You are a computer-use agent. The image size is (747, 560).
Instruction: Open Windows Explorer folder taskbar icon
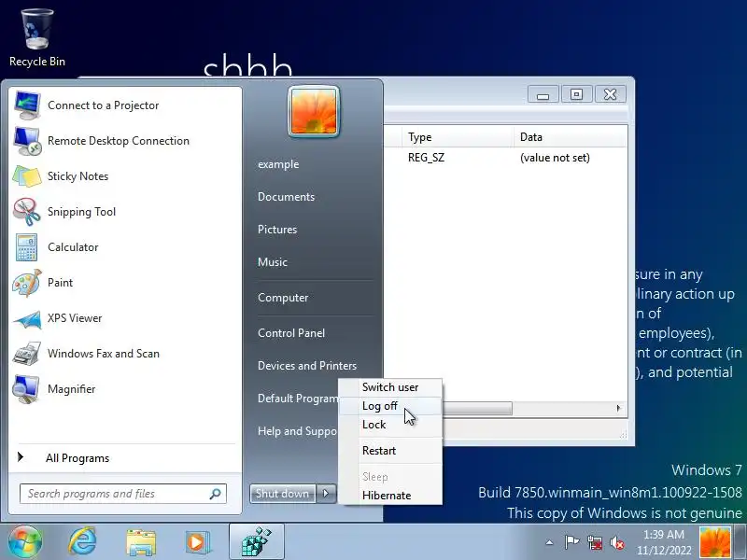[x=141, y=542]
